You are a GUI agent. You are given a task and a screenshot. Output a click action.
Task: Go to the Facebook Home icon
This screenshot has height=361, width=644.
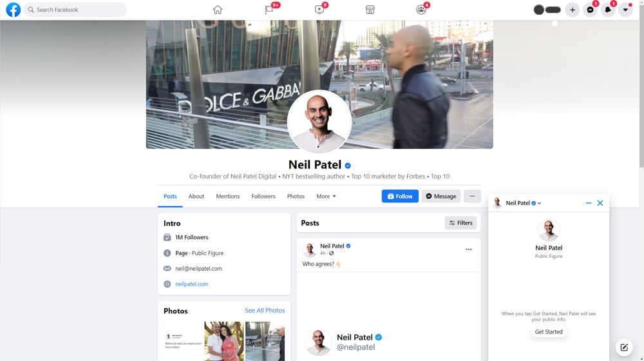click(x=218, y=10)
